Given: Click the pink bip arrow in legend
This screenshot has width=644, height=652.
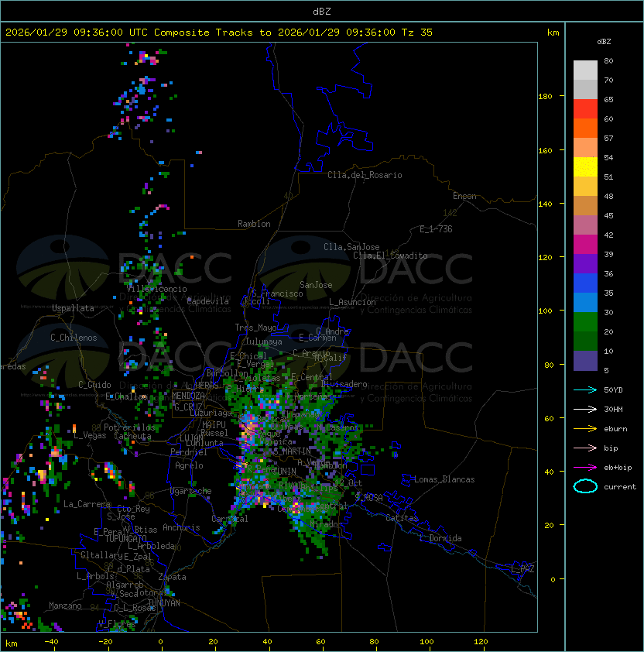Looking at the screenshot, I should 585,448.
